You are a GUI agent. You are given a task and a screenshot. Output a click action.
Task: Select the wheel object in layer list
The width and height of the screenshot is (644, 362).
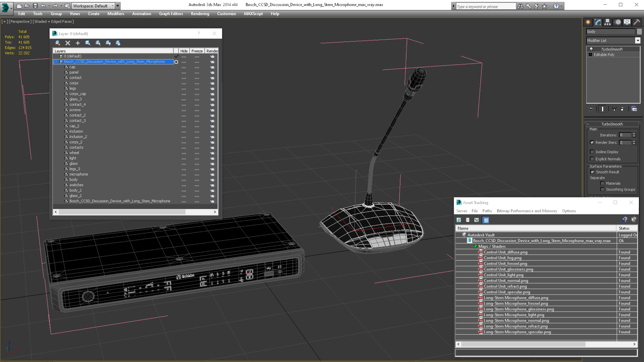pos(74,153)
